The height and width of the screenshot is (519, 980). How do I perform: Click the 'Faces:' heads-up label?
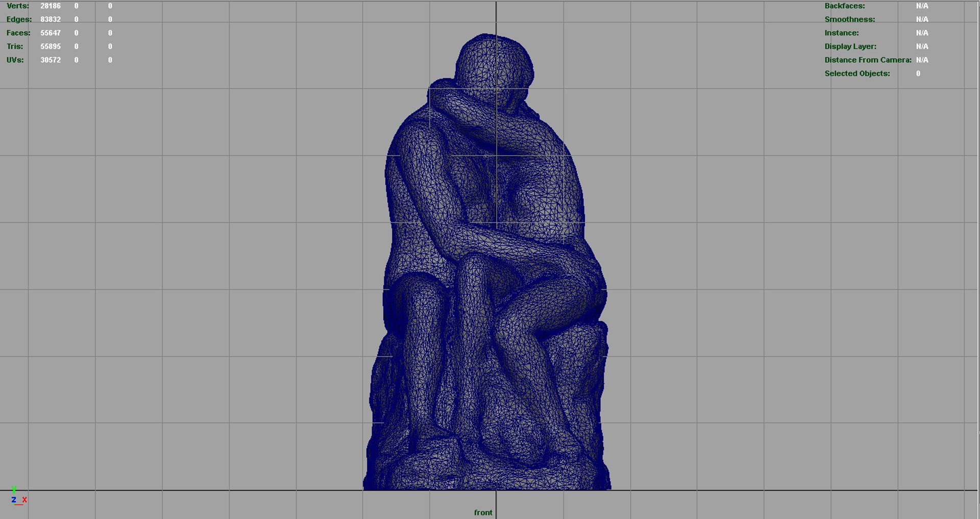18,33
